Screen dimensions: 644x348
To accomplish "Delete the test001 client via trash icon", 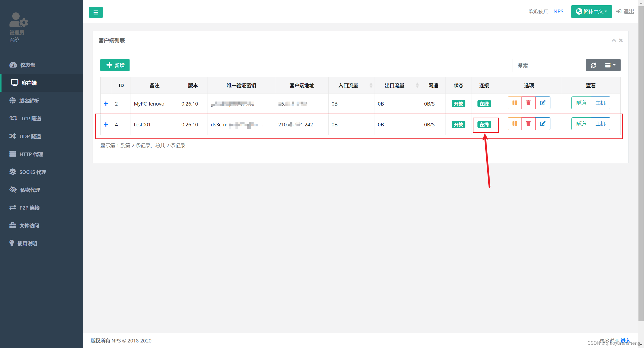I will coord(528,124).
